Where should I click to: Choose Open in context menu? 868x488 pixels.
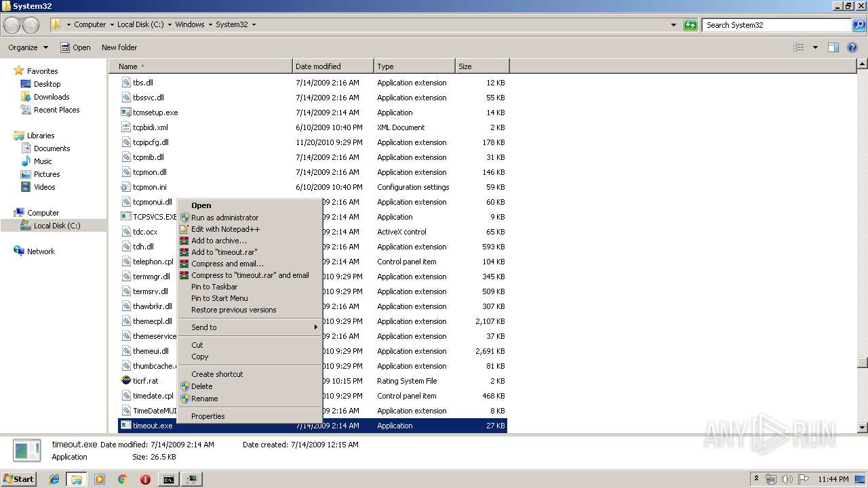click(x=250, y=205)
